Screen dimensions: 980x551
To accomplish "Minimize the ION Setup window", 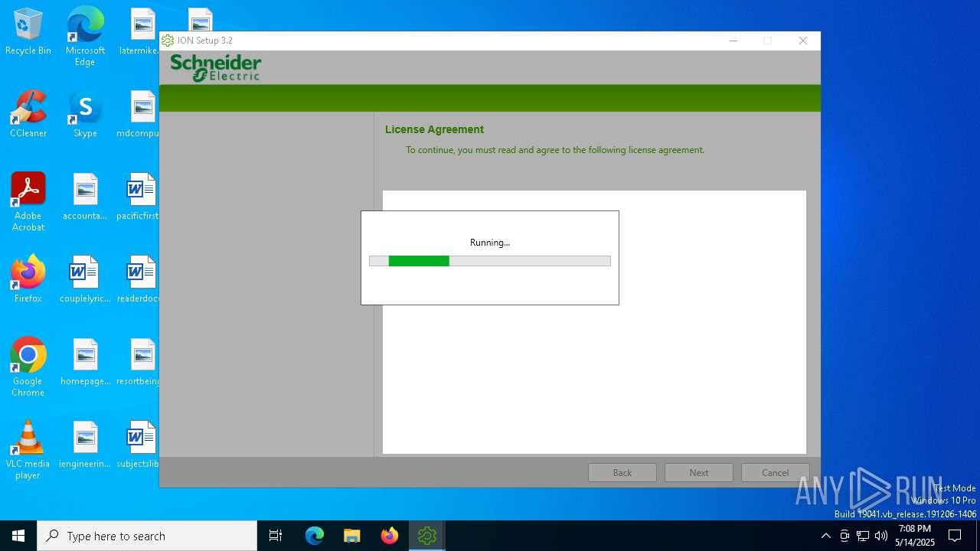I will point(733,41).
